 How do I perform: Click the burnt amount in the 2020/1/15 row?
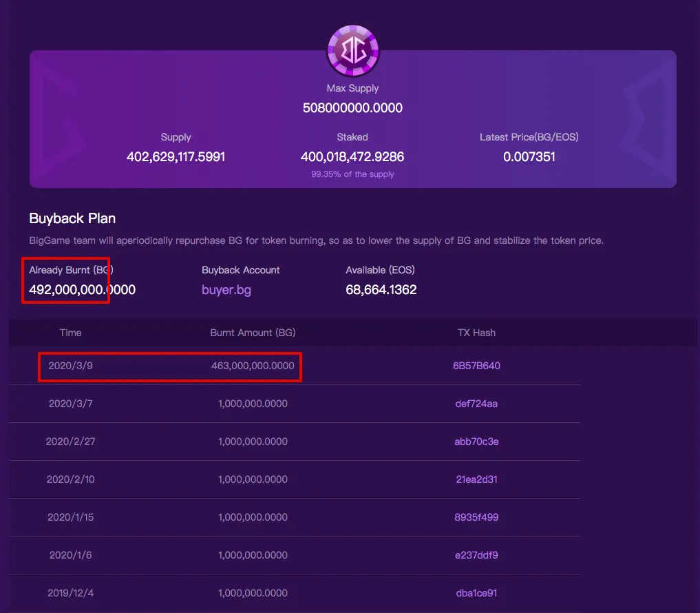click(253, 517)
